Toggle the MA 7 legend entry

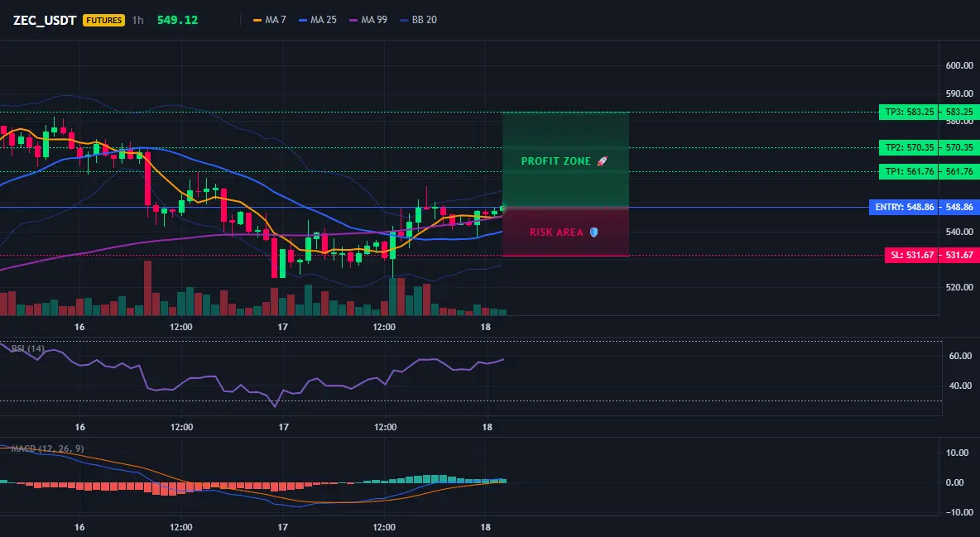(x=269, y=20)
